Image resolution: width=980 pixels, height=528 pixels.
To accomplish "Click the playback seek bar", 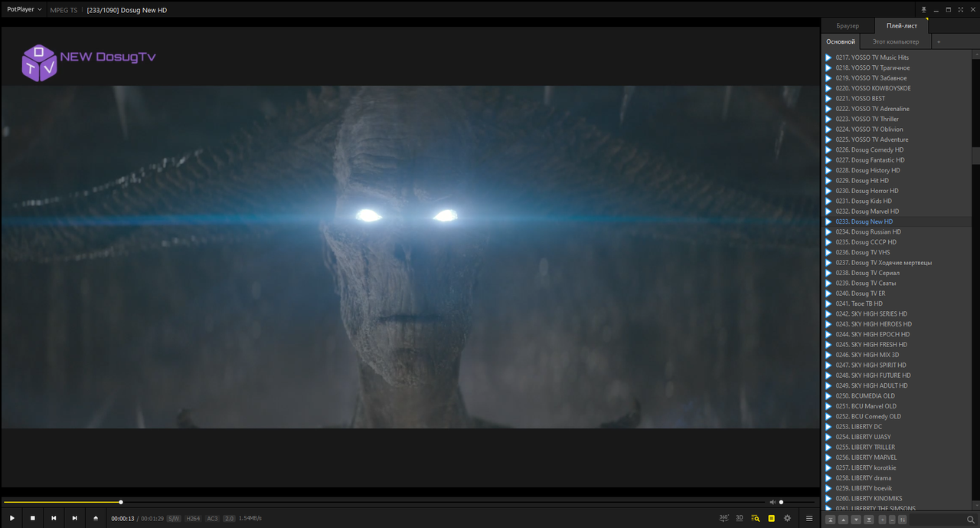I will (383, 503).
